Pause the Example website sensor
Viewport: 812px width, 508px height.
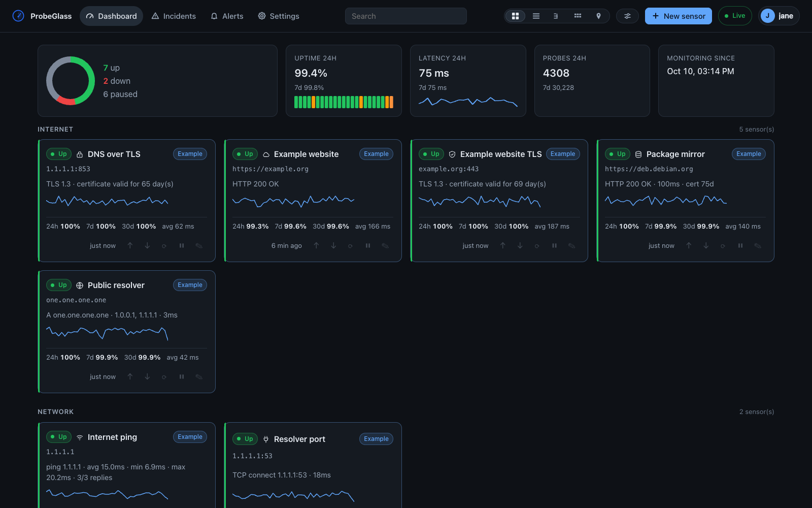368,246
